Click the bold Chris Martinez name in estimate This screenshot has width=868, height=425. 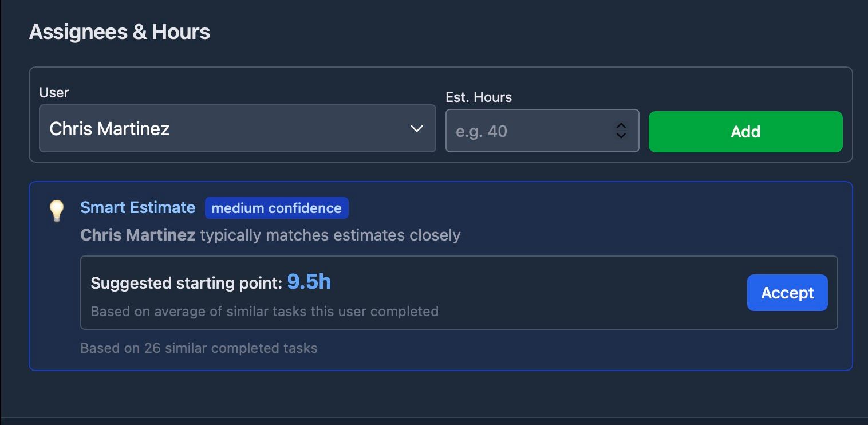(x=137, y=235)
